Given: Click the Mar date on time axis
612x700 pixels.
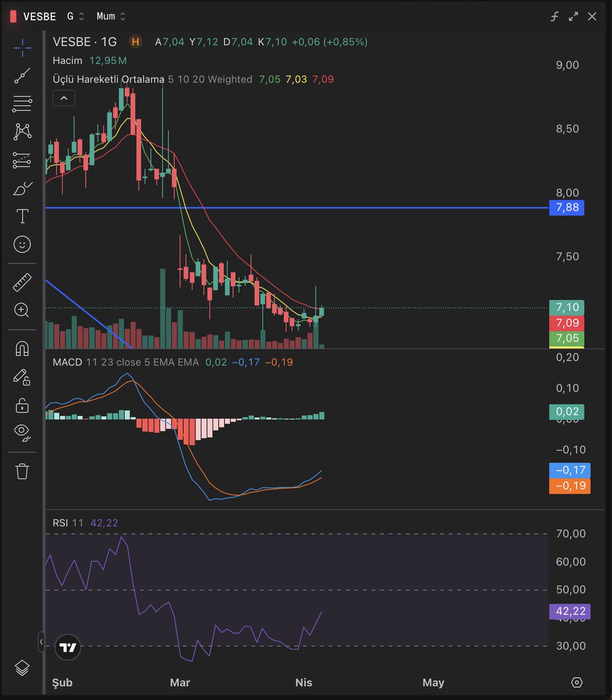Looking at the screenshot, I should pos(180,682).
